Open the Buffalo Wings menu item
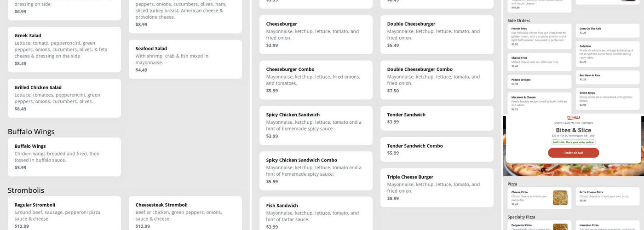 coord(64,156)
